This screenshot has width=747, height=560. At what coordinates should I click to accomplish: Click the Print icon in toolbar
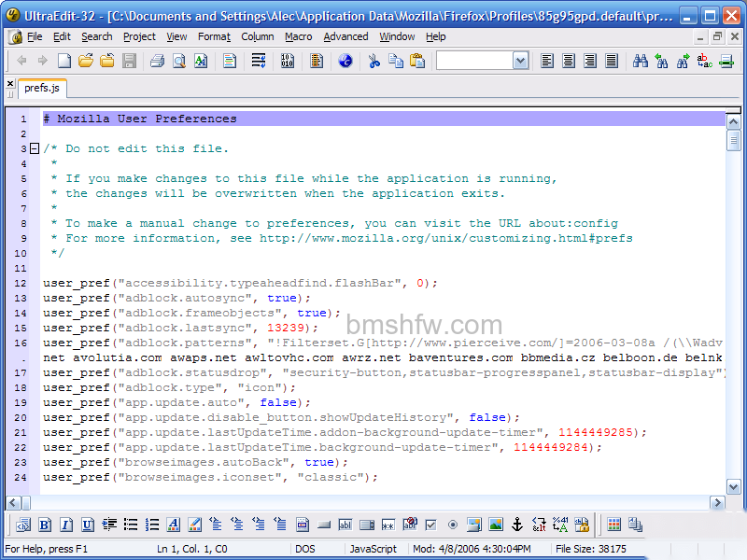[157, 61]
